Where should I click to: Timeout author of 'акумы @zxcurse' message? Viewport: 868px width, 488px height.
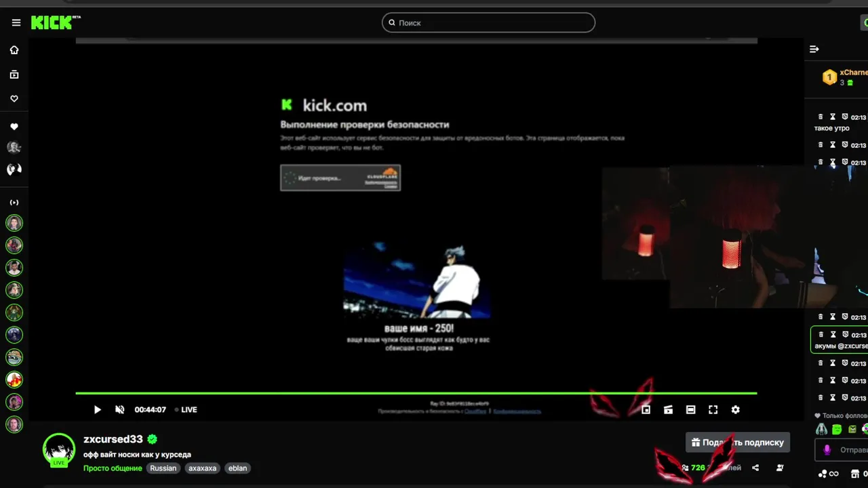(833, 334)
